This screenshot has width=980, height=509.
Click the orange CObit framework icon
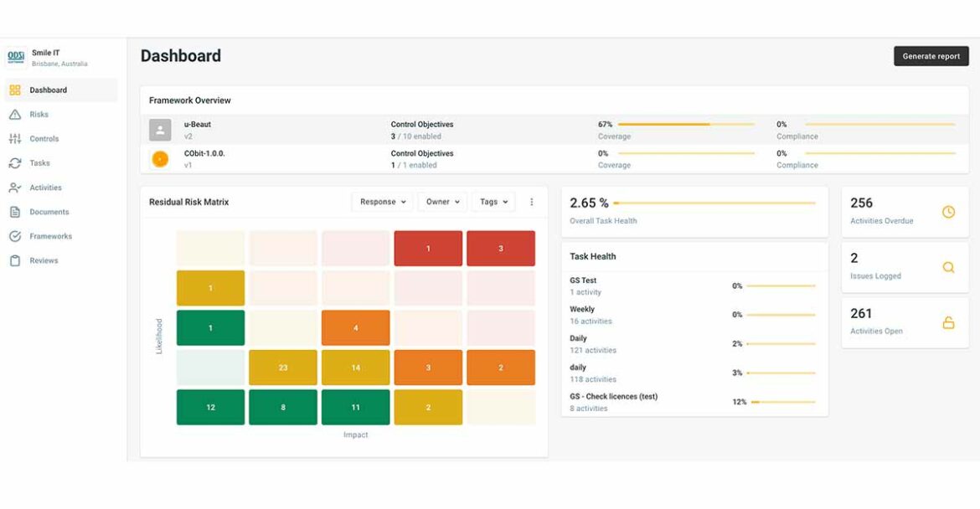pyautogui.click(x=160, y=159)
